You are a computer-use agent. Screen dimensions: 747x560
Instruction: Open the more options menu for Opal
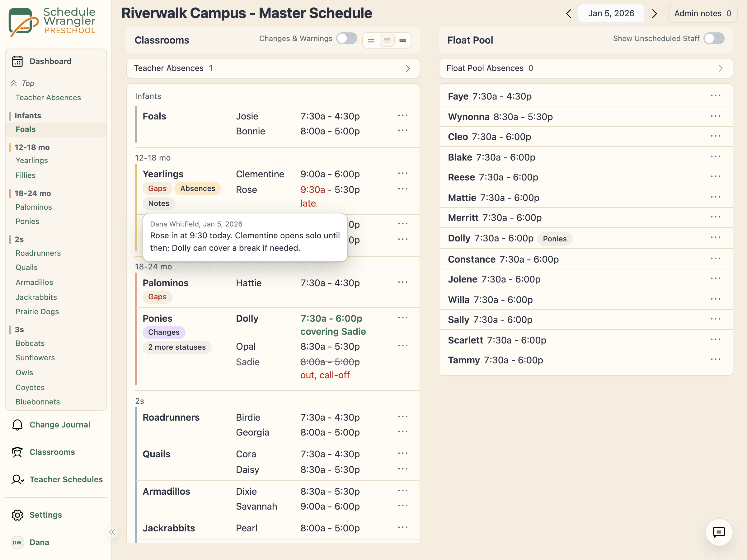[x=402, y=346]
